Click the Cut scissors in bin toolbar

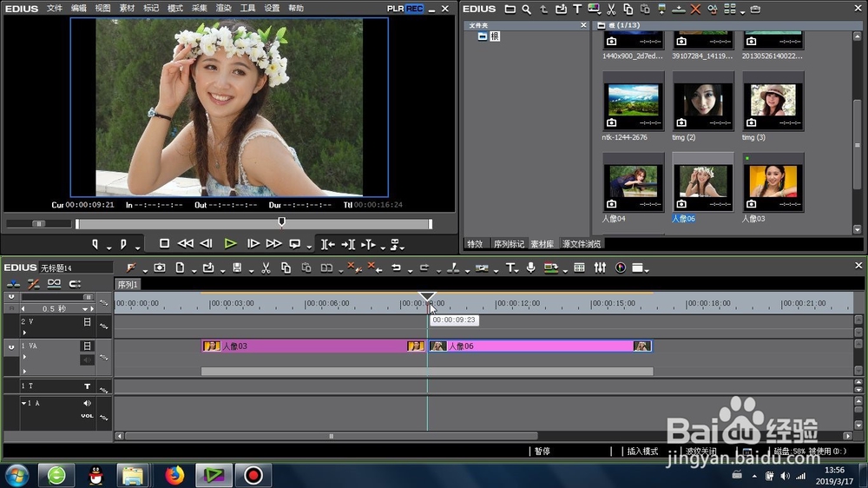611,10
